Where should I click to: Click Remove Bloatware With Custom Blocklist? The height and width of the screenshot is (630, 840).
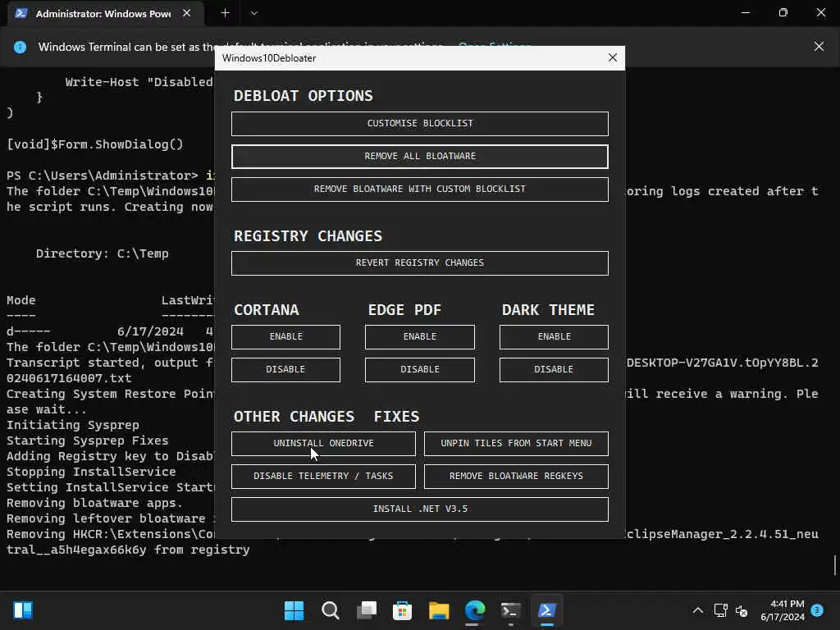click(419, 189)
